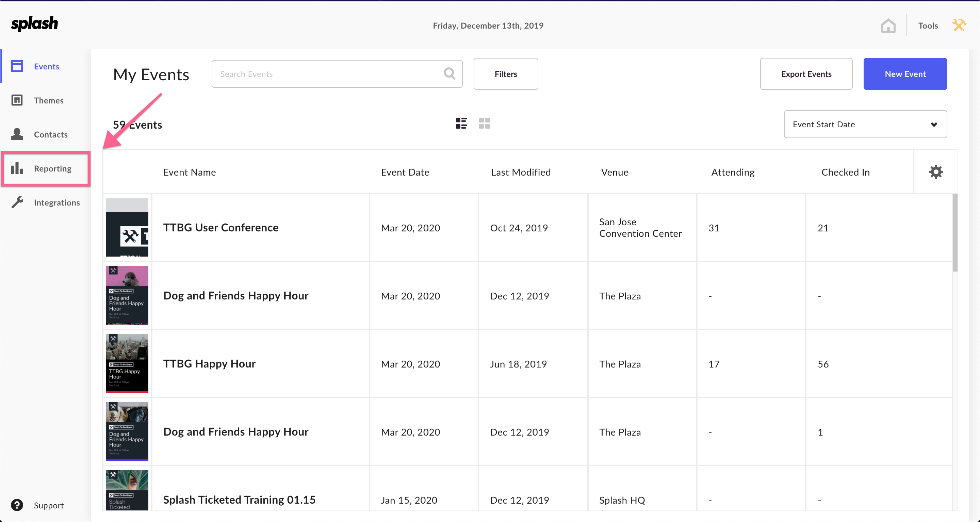Click the Contacts person icon
This screenshot has width=980, height=522.
[17, 134]
